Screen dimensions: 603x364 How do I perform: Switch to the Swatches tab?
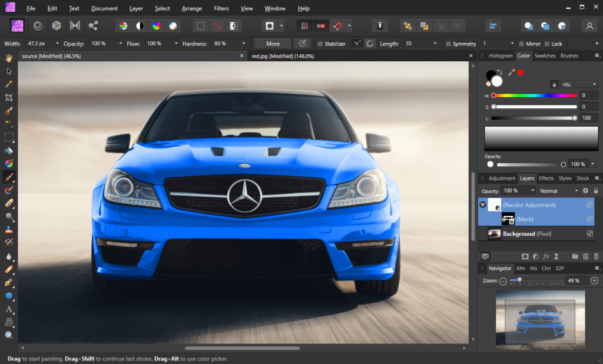(545, 55)
